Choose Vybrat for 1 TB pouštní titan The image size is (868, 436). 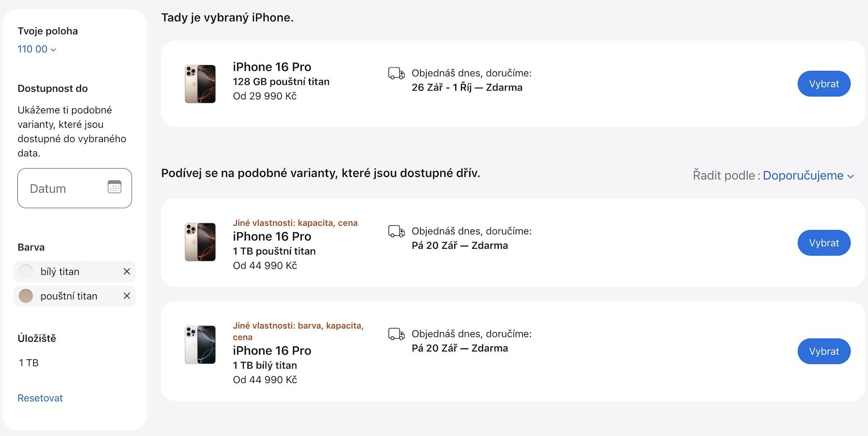(824, 243)
